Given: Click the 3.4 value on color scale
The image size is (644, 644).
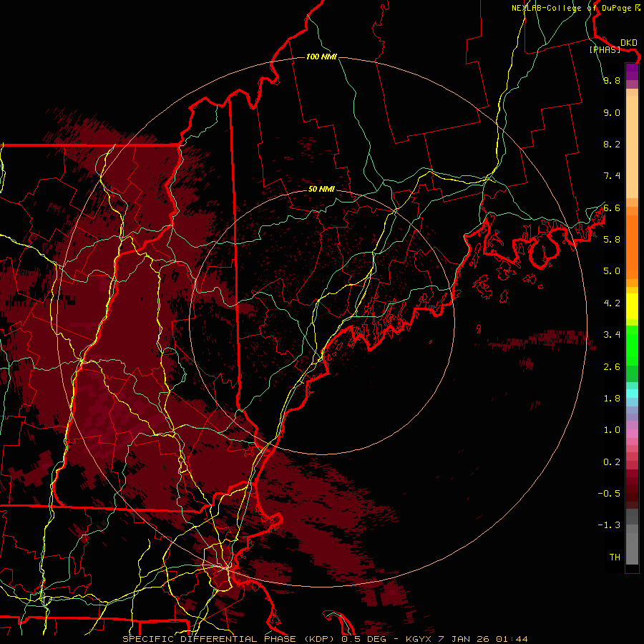Looking at the screenshot, I should (612, 335).
